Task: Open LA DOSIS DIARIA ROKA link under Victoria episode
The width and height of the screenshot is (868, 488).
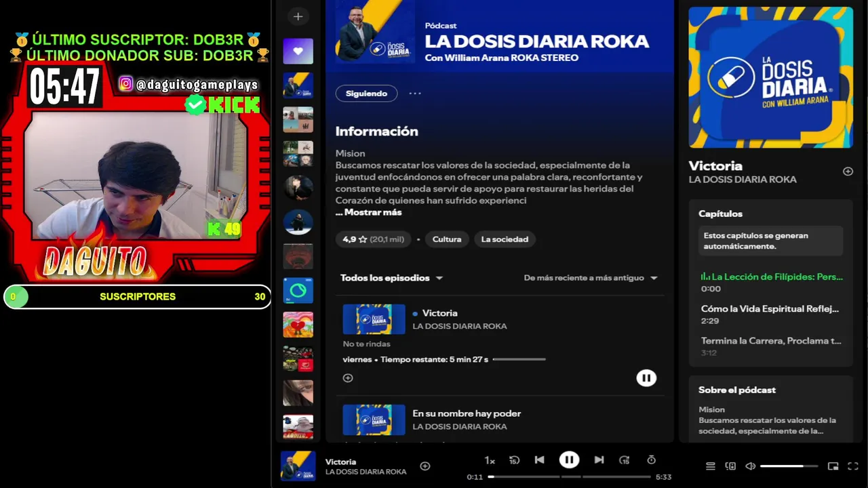Action: pyautogui.click(x=460, y=326)
